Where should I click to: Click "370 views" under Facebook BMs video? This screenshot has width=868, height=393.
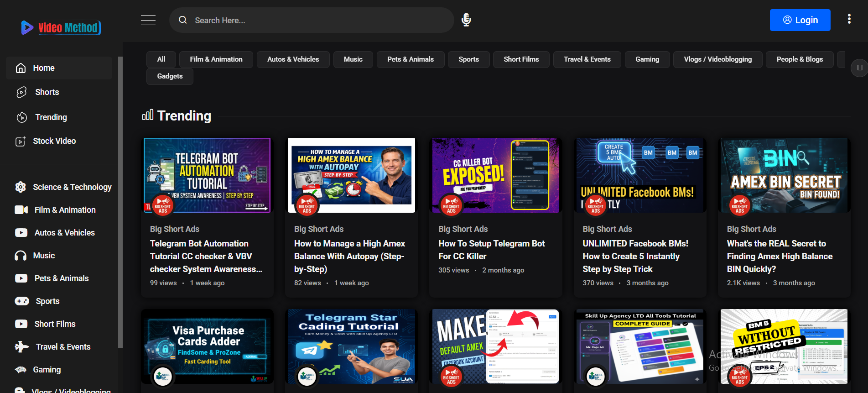coord(598,283)
